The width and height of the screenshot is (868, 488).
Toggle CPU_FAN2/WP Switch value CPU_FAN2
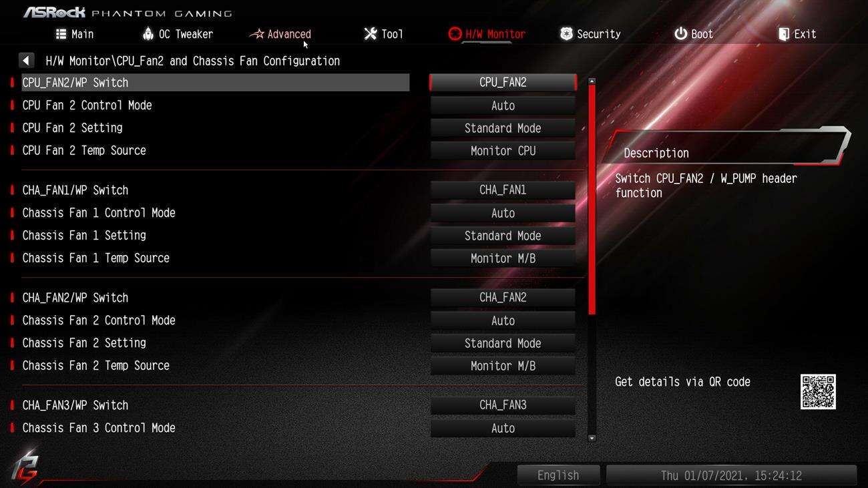[503, 83]
